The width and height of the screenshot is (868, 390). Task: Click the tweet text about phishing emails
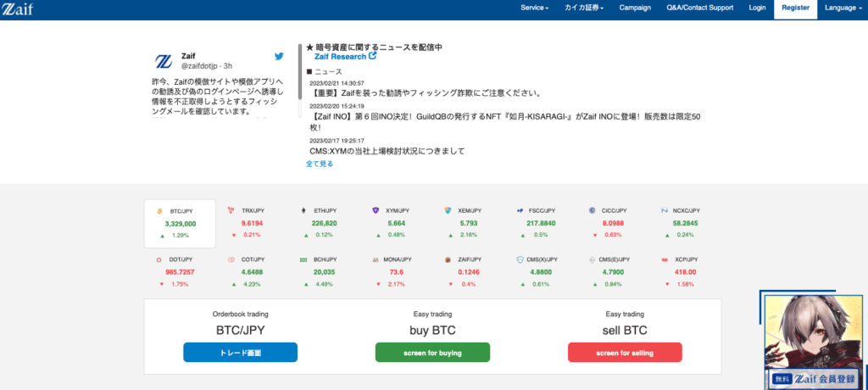[218, 97]
